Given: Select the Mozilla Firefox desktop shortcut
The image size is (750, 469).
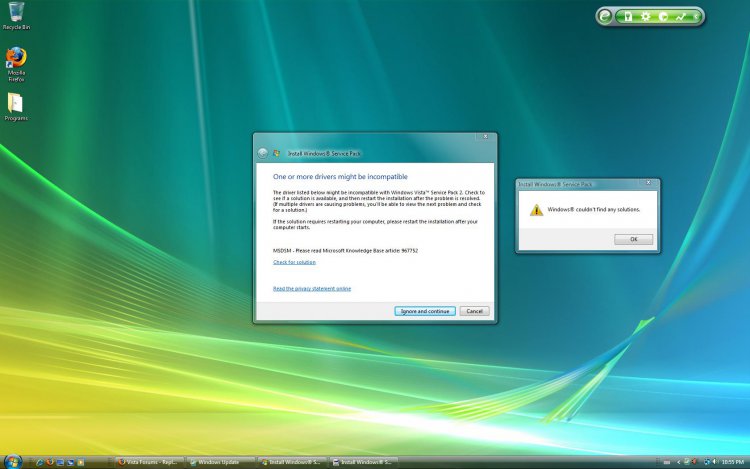Looking at the screenshot, I should 16,64.
